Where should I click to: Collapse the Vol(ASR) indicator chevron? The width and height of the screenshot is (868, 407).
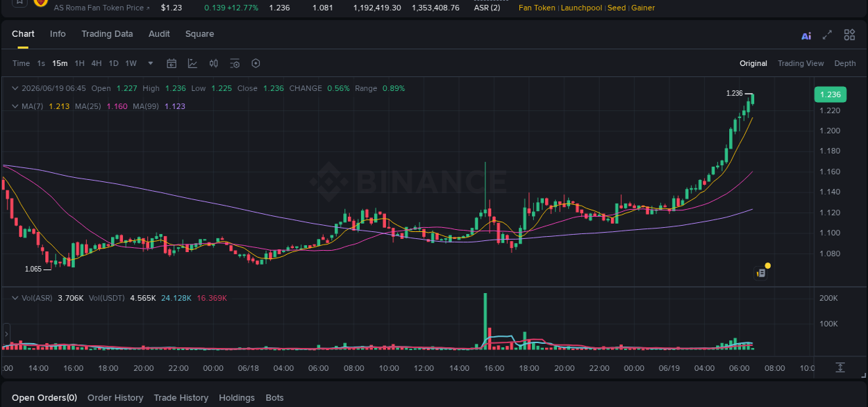click(15, 298)
